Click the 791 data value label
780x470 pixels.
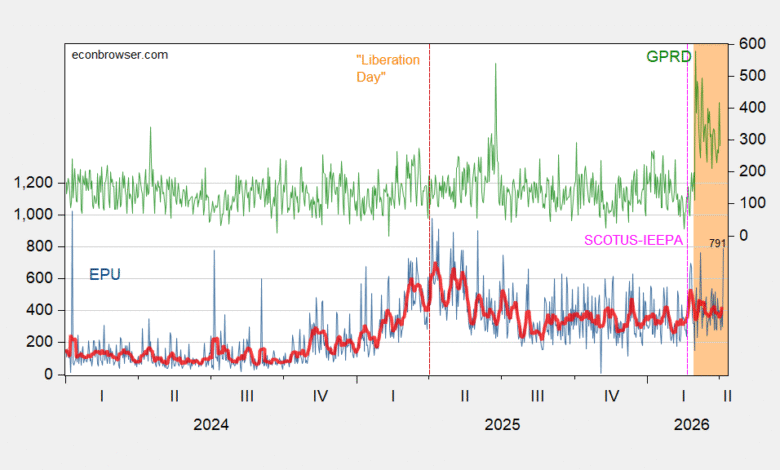pos(717,243)
